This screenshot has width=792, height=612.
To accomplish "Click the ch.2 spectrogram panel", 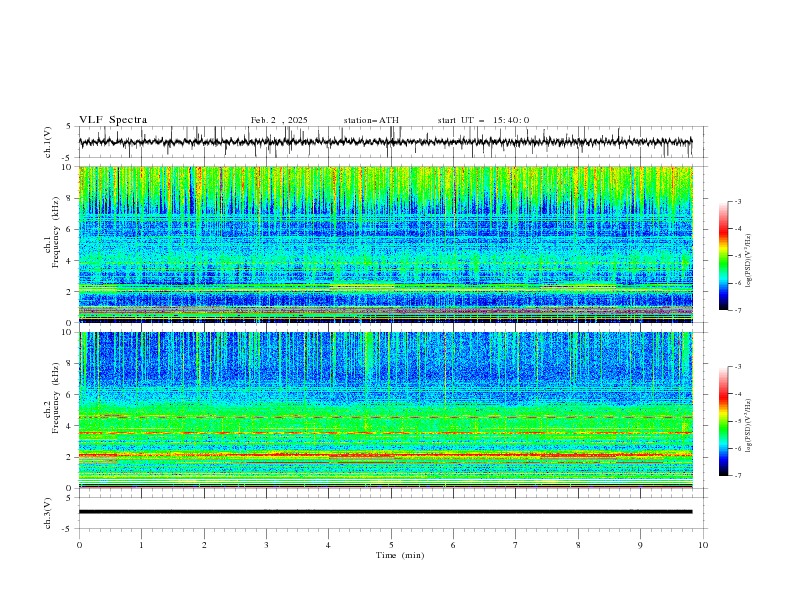I will [386, 410].
